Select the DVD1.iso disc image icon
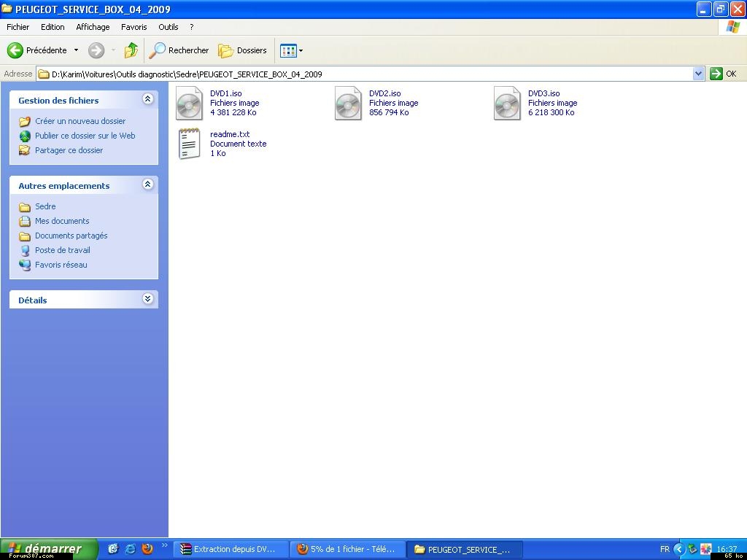The width and height of the screenshot is (747, 560). pos(189,103)
